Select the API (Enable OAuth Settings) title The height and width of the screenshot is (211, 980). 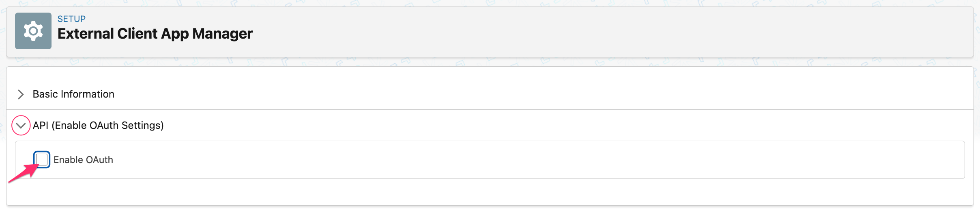click(x=98, y=126)
